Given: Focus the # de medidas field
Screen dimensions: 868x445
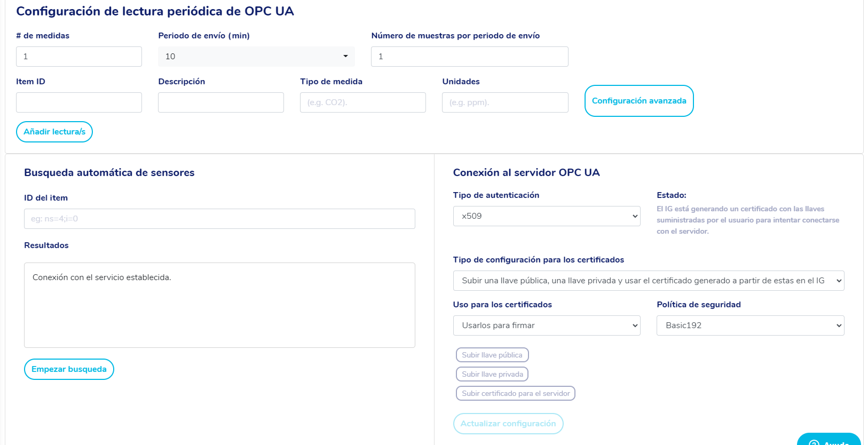Looking at the screenshot, I should (x=78, y=56).
